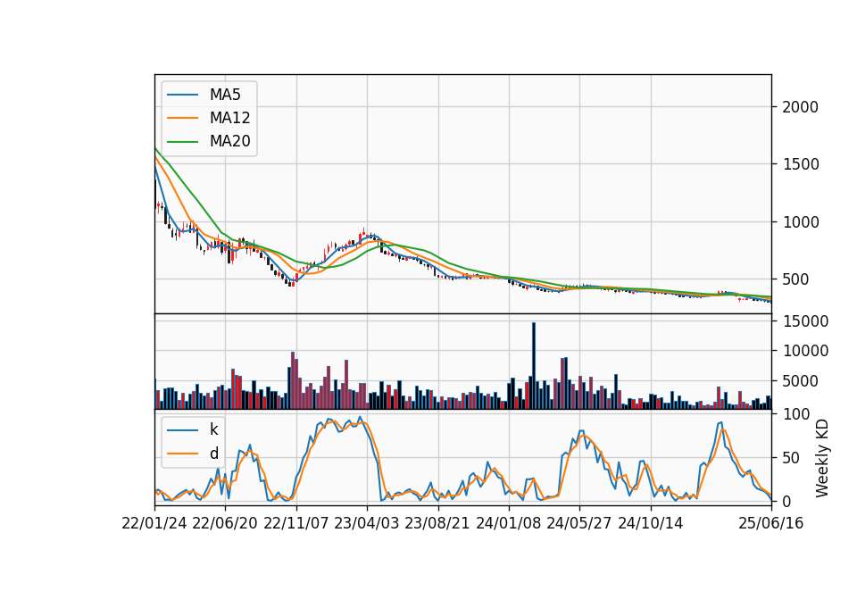Click the 22/11/07 date label
857x616 pixels.
click(295, 523)
